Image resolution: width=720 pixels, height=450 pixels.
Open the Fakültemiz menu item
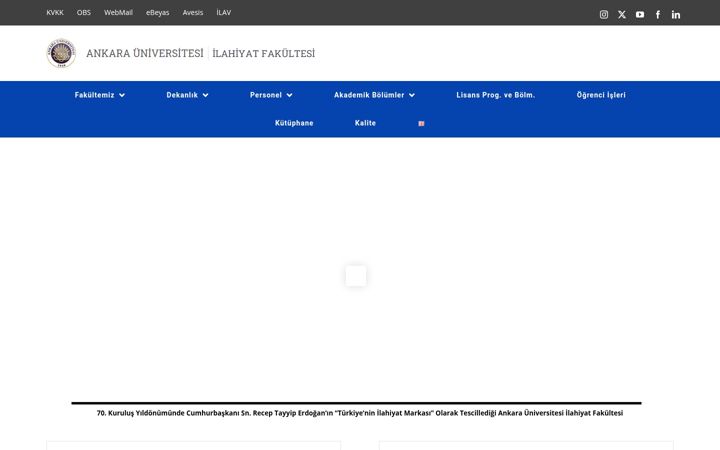pyautogui.click(x=95, y=95)
